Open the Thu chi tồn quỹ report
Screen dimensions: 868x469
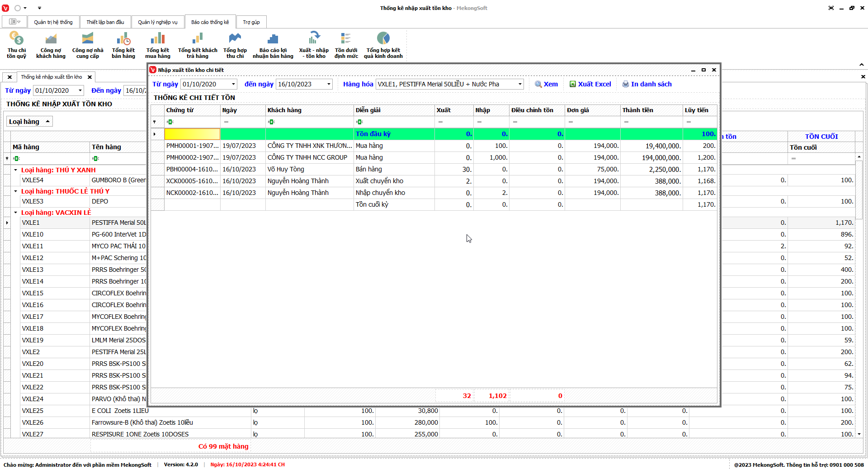tap(16, 44)
